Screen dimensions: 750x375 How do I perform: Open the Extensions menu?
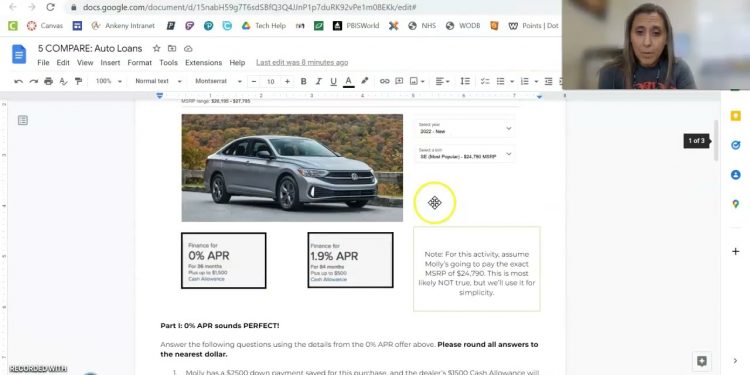point(203,63)
